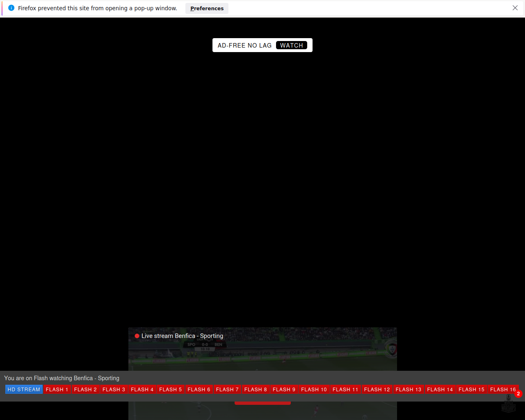The image size is (525, 420).
Task: Dismiss the Firefox pop-up notification bar
Action: click(x=515, y=8)
